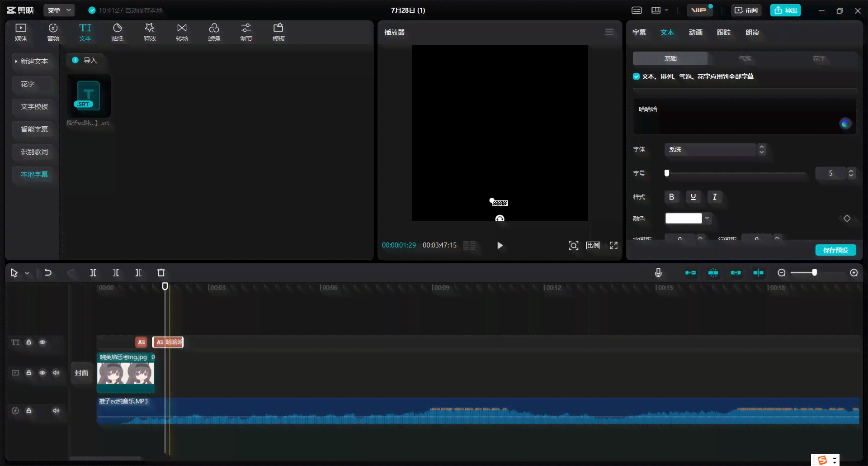Hide the video track with eye icon
The image size is (868, 466).
point(42,373)
